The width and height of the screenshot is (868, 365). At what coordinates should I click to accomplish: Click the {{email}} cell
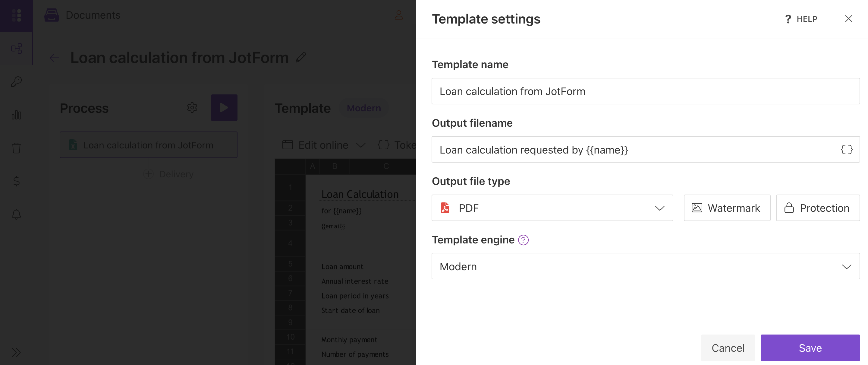click(x=333, y=226)
